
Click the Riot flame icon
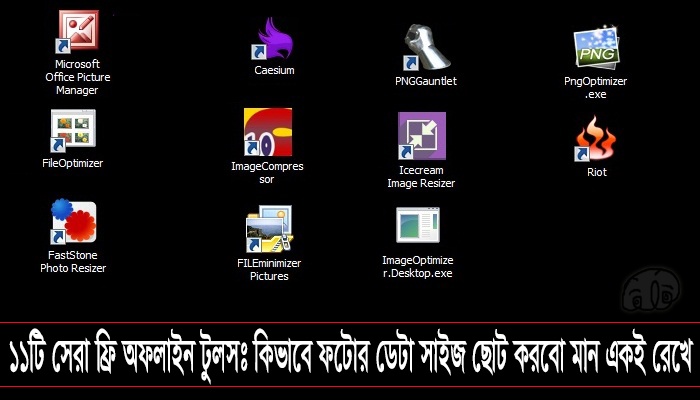596,139
